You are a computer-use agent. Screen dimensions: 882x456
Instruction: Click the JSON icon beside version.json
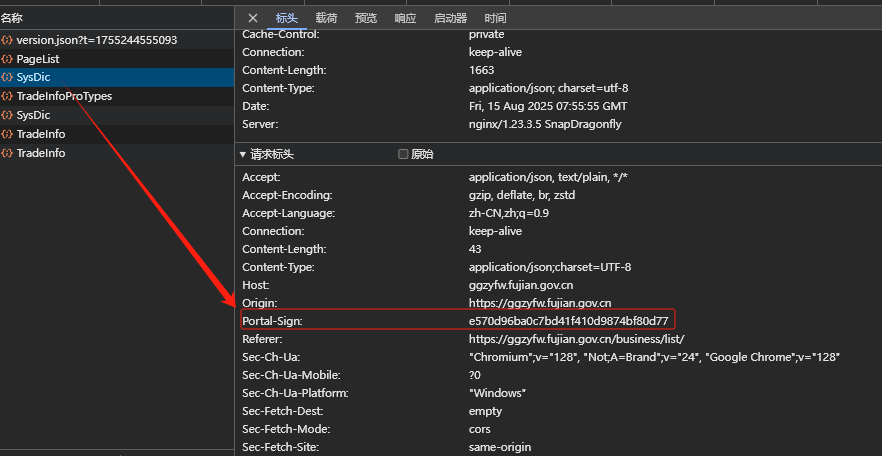tap(7, 40)
